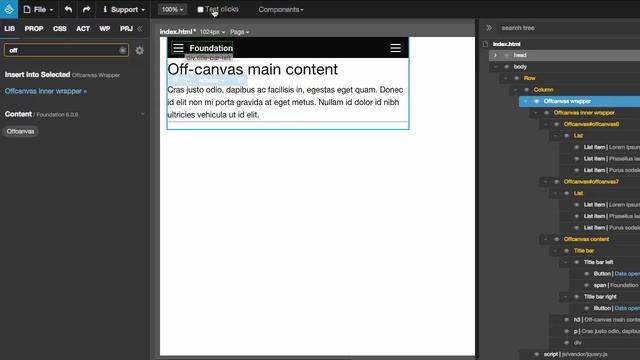Select the index.html page tab
The height and width of the screenshot is (360, 640).
pyautogui.click(x=178, y=32)
